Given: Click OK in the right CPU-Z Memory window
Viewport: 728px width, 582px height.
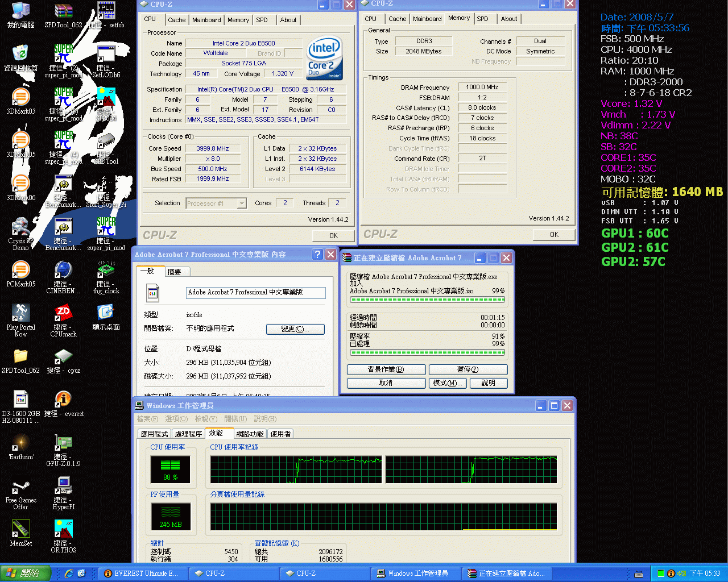Looking at the screenshot, I should coord(554,234).
